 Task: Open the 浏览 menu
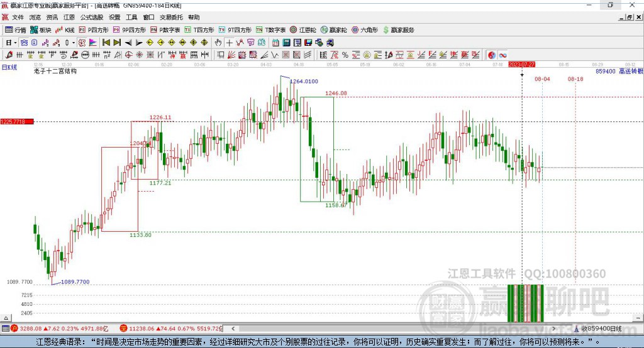pyautogui.click(x=35, y=17)
